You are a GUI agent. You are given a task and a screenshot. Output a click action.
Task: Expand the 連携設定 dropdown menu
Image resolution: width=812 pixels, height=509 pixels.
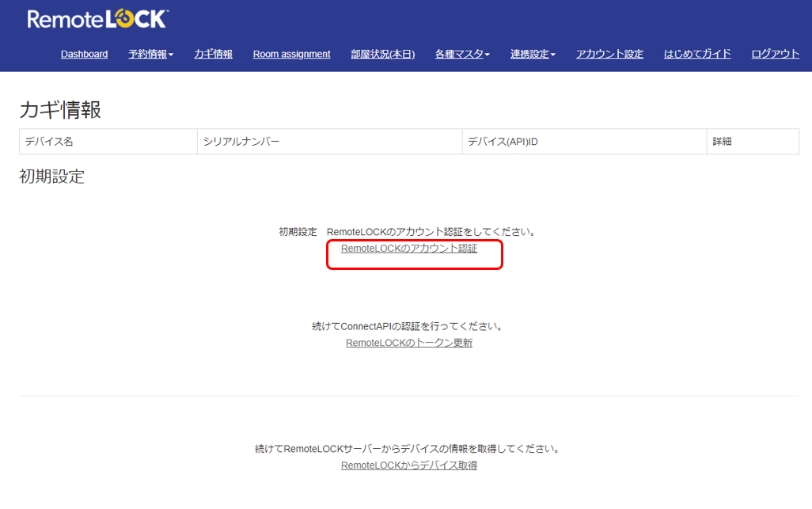point(533,54)
